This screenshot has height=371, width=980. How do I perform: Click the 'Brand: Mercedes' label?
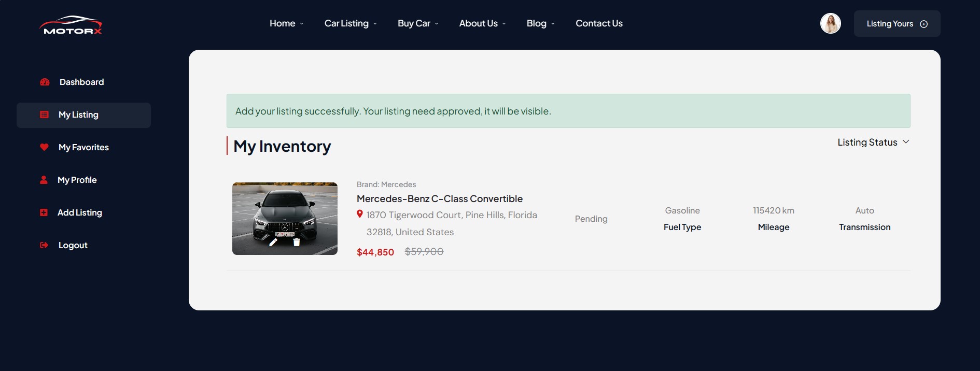386,184
